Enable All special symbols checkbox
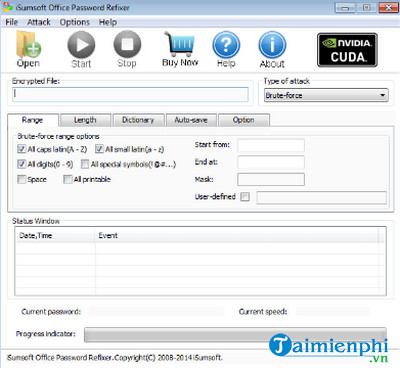 pyautogui.click(x=85, y=164)
